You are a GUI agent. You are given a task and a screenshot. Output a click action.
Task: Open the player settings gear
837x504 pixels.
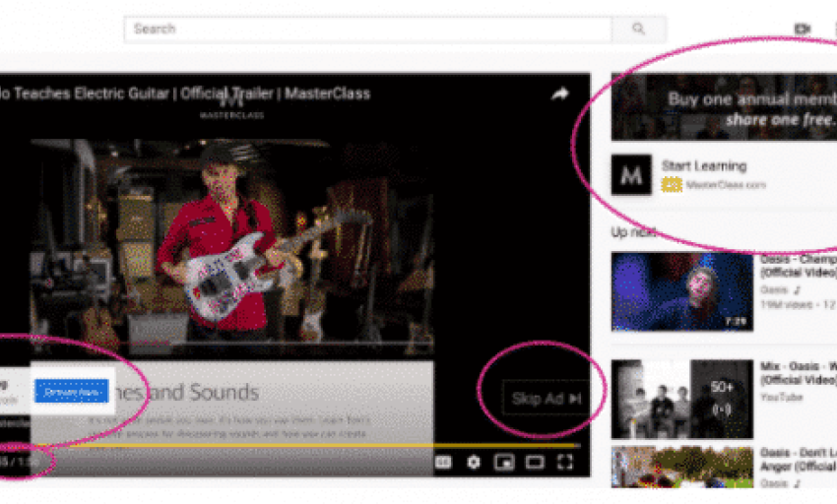pos(474,462)
